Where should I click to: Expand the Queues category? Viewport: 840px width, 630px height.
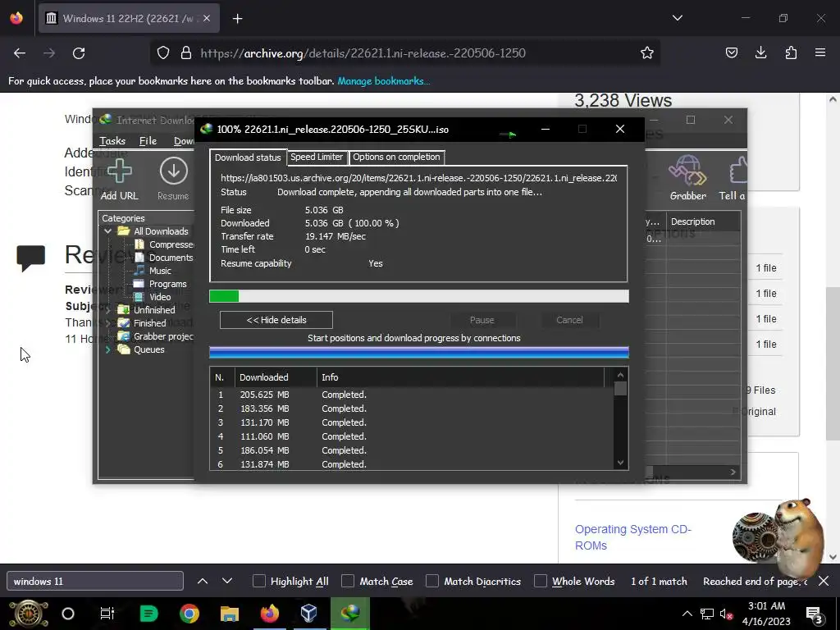point(108,349)
